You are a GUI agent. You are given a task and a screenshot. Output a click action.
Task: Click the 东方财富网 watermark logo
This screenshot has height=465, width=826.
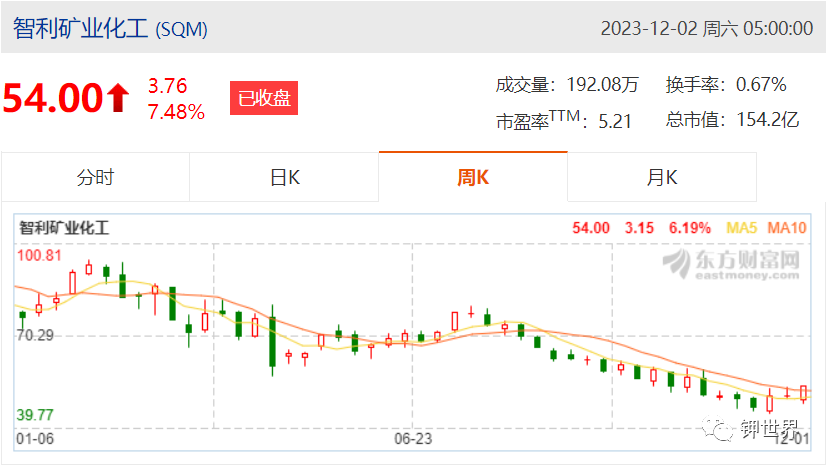tap(731, 264)
